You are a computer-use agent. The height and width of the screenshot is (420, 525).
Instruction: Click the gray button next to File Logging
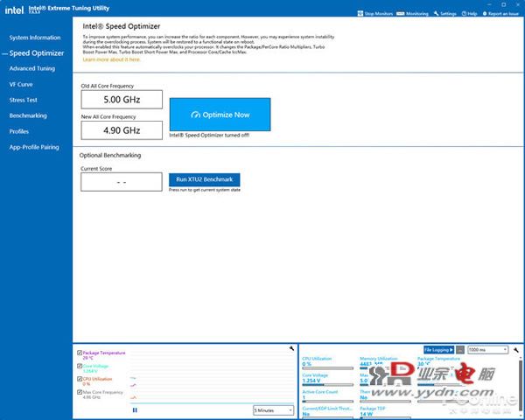[x=460, y=350]
